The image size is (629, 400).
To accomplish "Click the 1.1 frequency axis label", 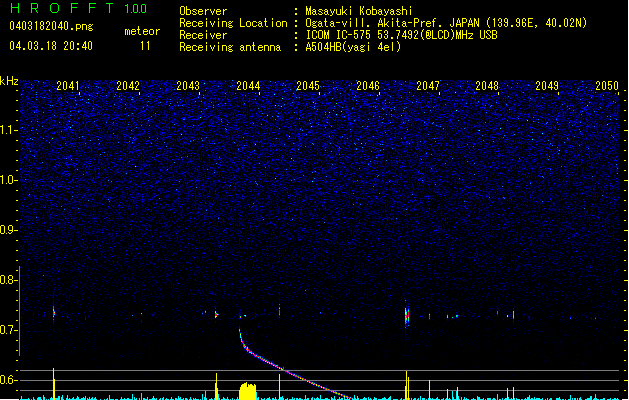I will pyautogui.click(x=9, y=129).
